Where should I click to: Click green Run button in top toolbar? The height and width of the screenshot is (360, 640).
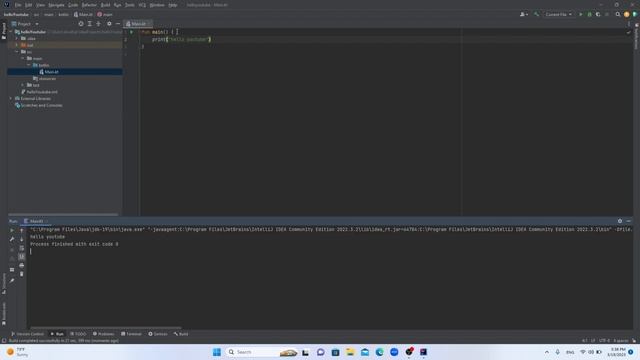[580, 14]
